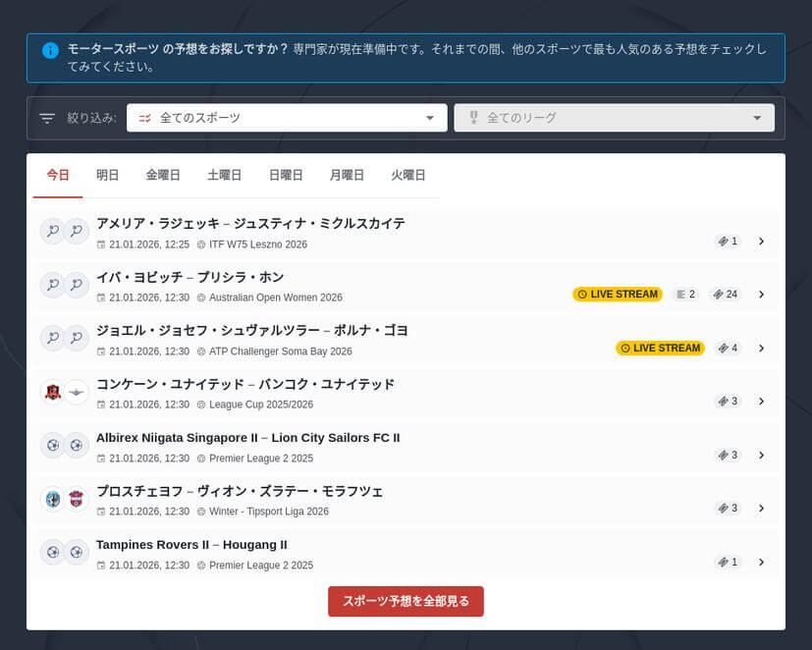Click the Prostejov club crest icon
This screenshot has width=812, height=650.
[52, 499]
